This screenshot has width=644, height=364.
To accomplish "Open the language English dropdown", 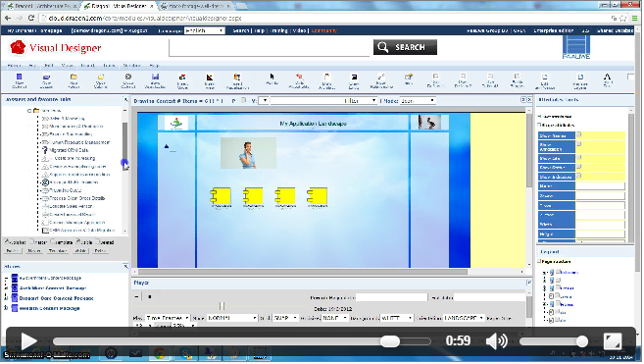I will point(204,30).
